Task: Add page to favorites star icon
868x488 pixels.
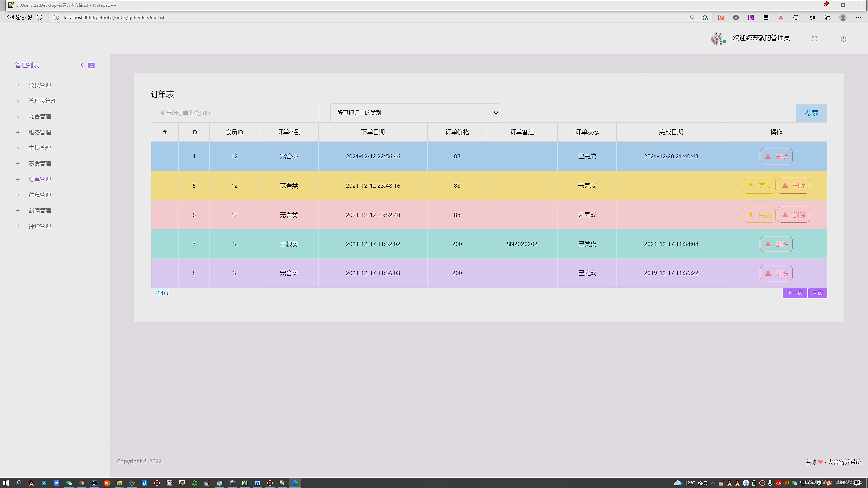Action: (x=705, y=17)
